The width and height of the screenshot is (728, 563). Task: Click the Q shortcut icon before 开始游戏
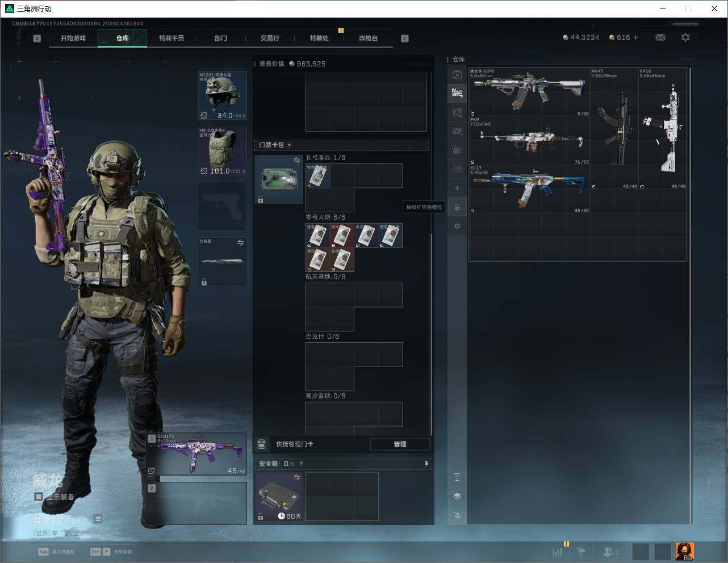[37, 39]
